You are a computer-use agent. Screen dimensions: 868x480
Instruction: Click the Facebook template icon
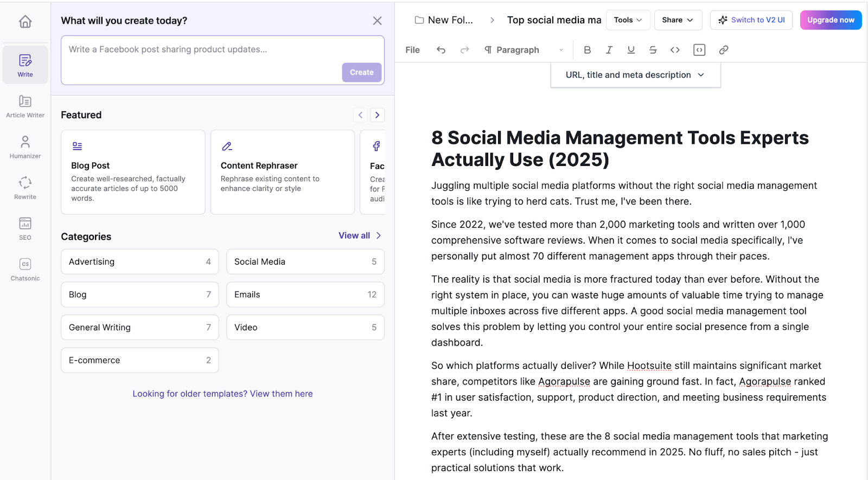tap(376, 146)
